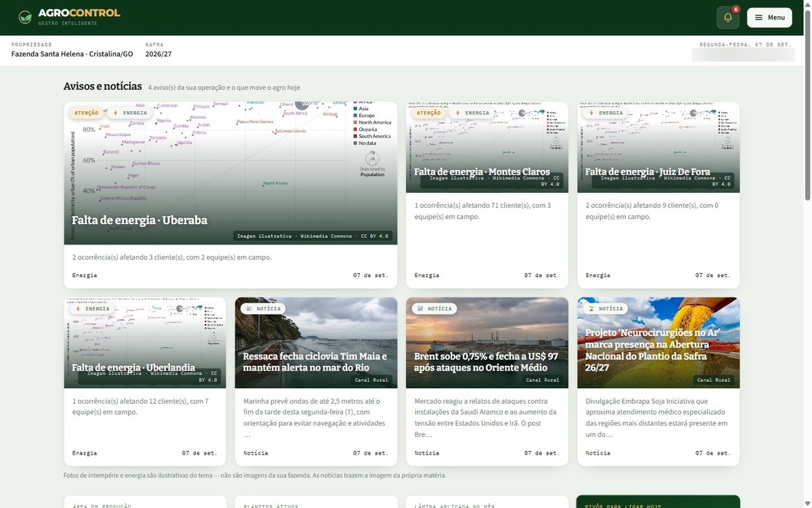
Task: Click the Safra '2026/27' value
Action: pos(158,54)
